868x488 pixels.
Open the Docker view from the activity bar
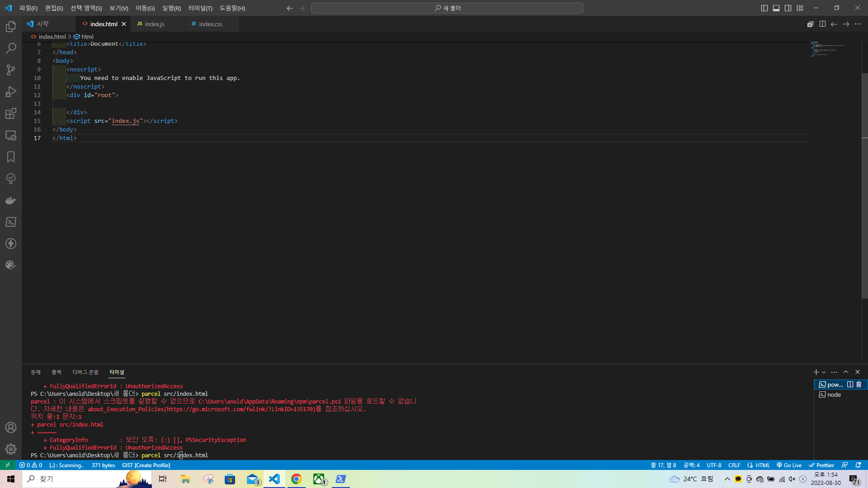[11, 200]
